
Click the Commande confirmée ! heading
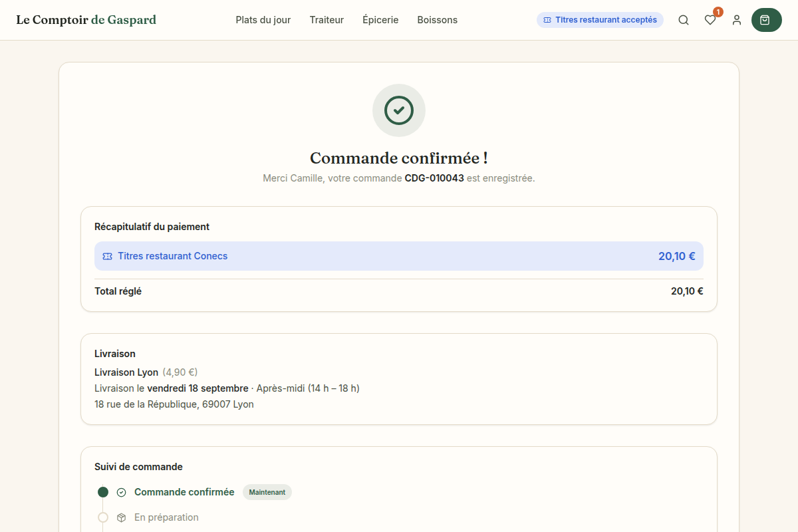coord(399,158)
